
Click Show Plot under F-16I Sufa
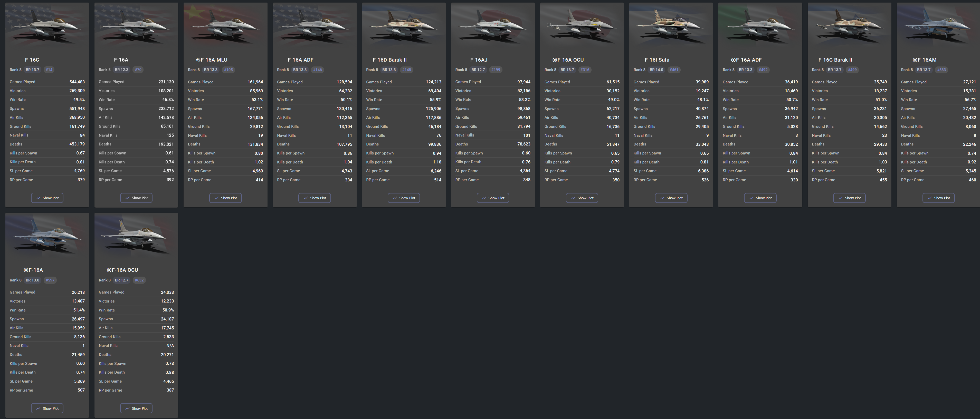(x=671, y=198)
